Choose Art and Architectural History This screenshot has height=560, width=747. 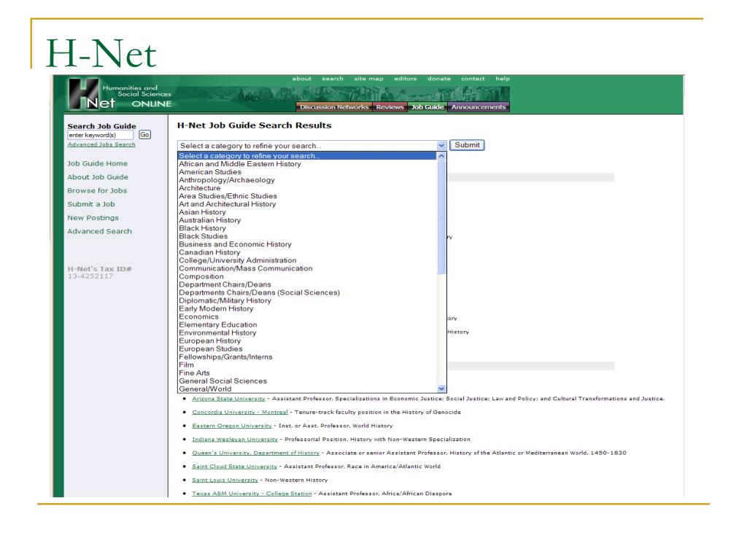point(307,204)
